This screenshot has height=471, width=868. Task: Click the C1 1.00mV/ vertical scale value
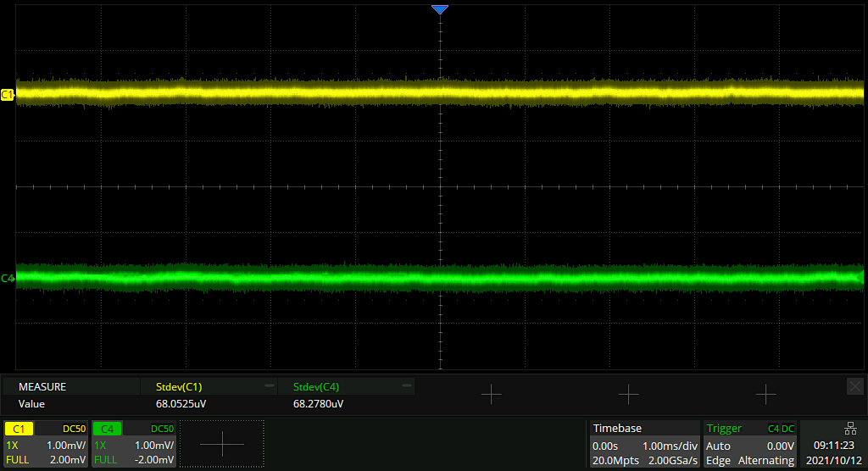tap(66, 445)
